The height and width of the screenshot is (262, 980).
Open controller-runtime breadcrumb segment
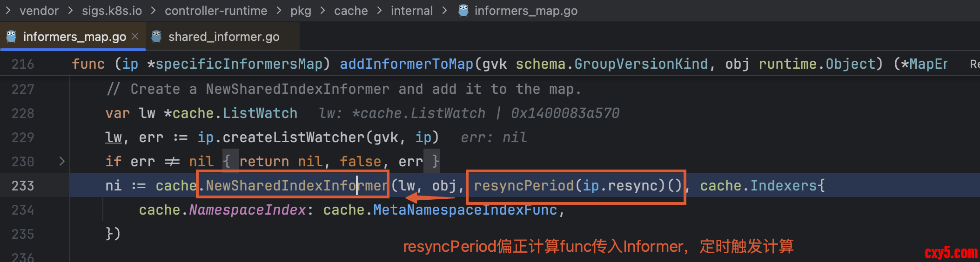[216, 10]
